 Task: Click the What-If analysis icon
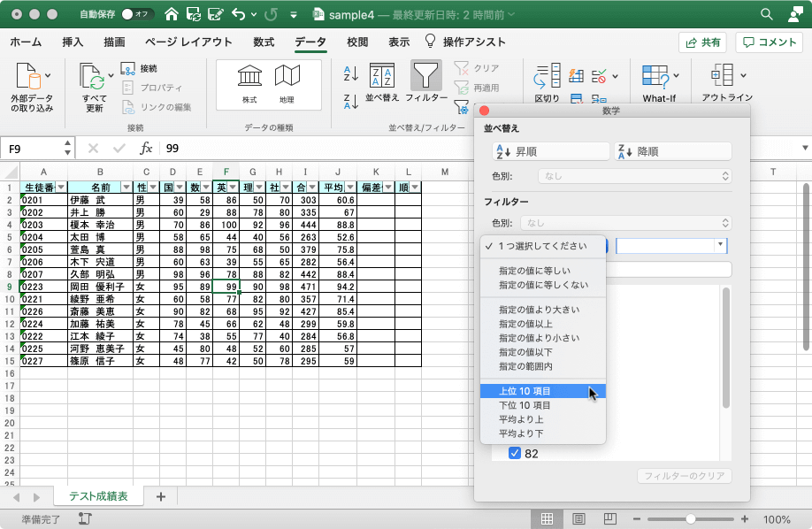(x=655, y=77)
